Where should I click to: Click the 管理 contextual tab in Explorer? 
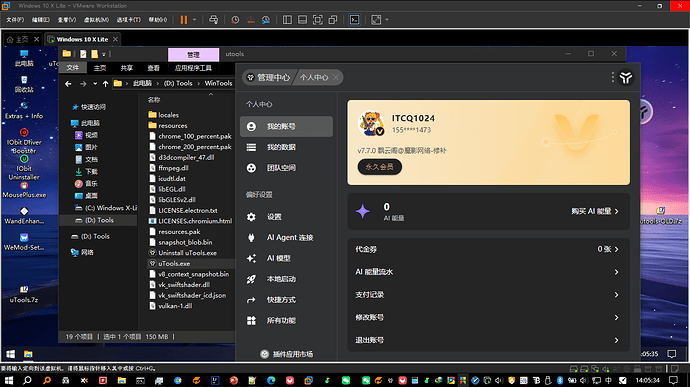[x=193, y=55]
